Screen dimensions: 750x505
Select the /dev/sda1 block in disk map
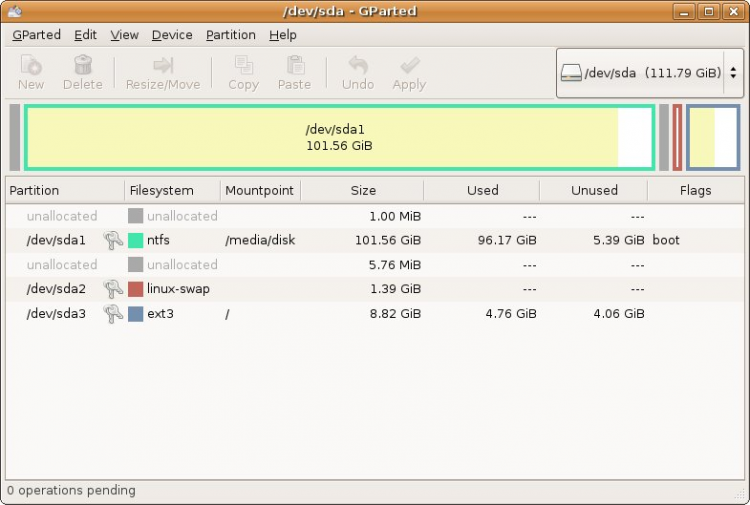coord(338,138)
